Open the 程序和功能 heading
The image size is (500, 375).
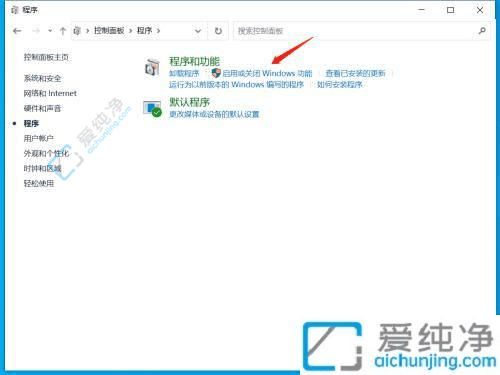tap(194, 61)
